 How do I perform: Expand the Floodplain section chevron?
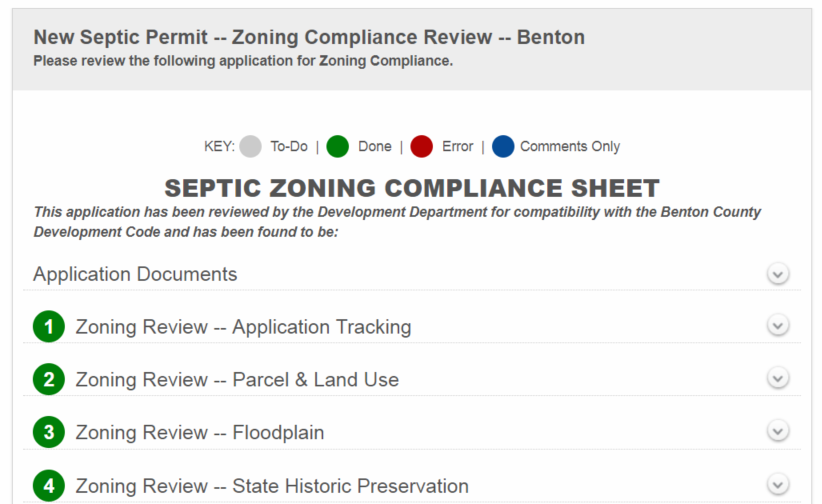point(777,432)
